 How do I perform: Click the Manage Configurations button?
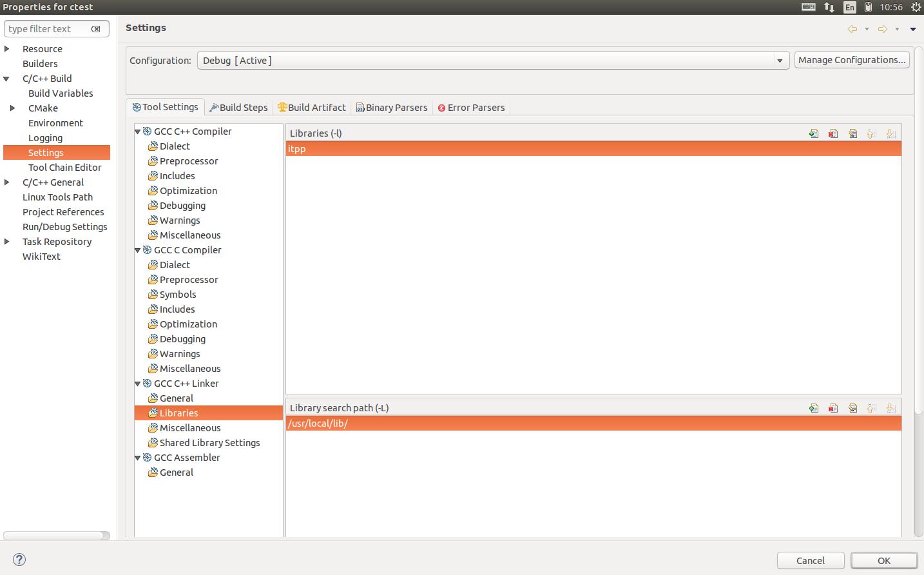pyautogui.click(x=851, y=60)
